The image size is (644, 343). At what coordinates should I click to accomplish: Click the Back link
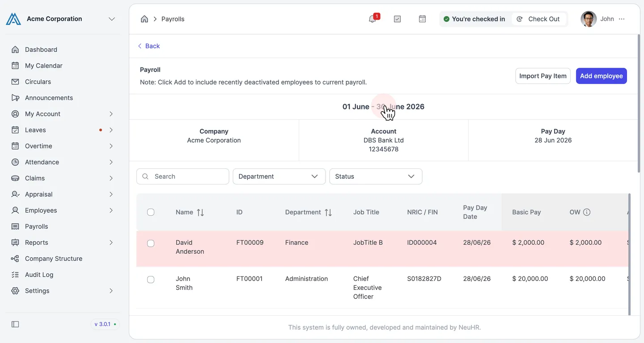(x=148, y=46)
